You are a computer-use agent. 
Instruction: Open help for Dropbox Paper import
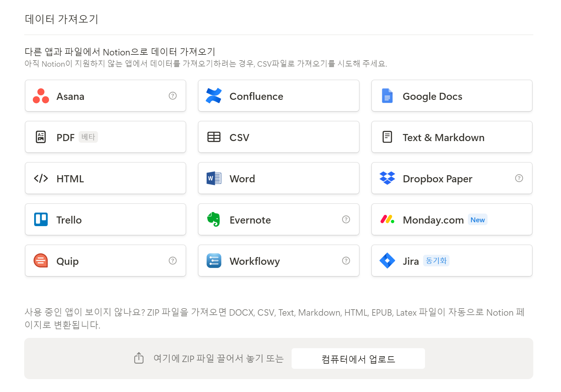point(519,178)
